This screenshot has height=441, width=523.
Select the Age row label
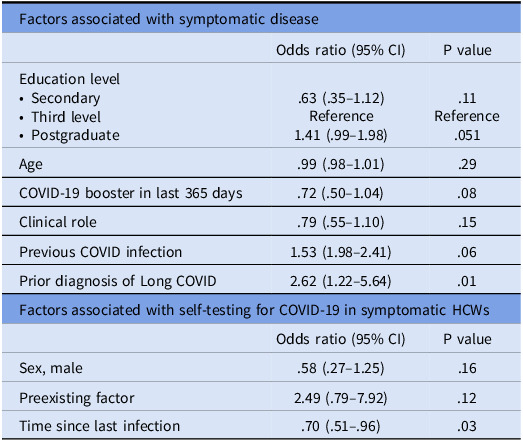pos(31,164)
